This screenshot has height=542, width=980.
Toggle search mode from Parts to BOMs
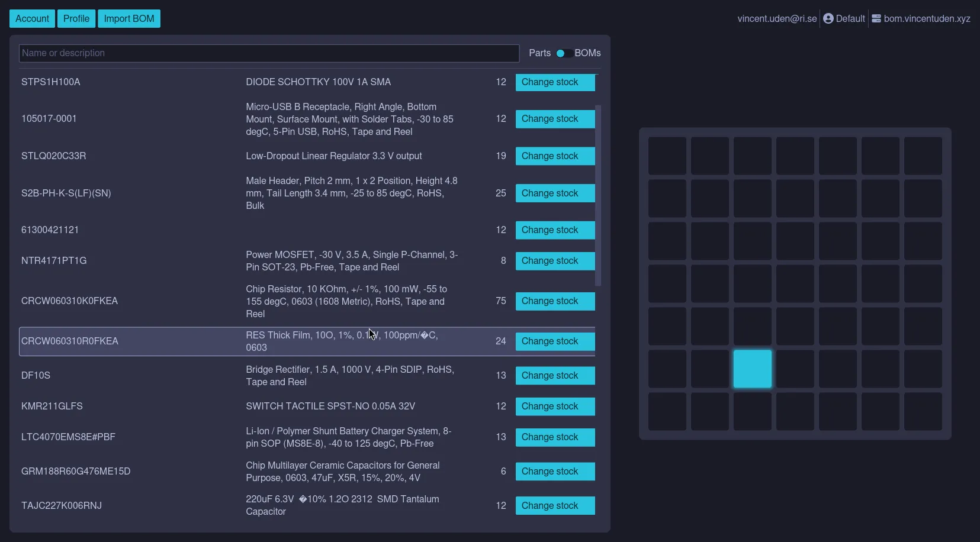click(x=561, y=53)
